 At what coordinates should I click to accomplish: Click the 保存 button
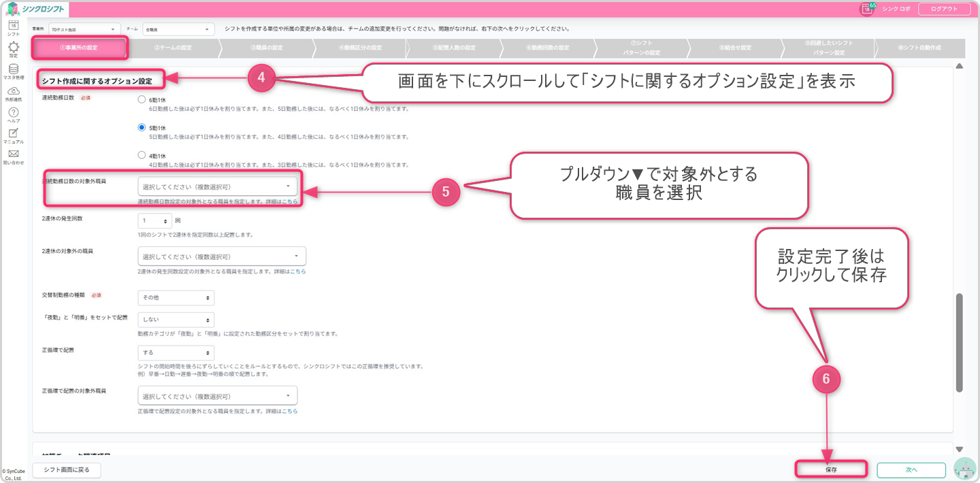[x=831, y=469]
